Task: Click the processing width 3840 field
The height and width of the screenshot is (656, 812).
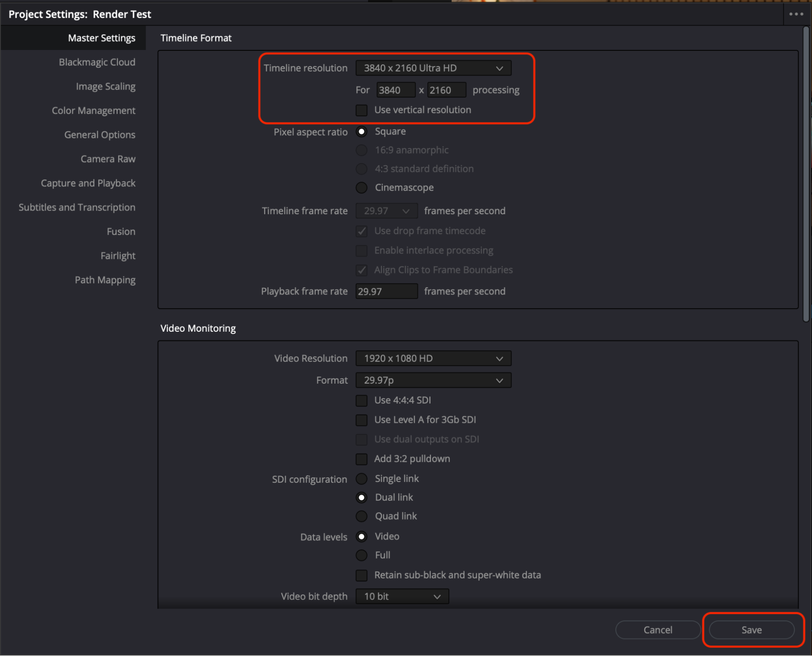Action: pos(395,90)
